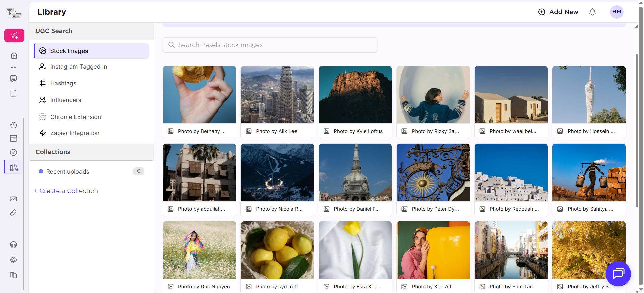Click image icon beside Photo by syd.trgt
This screenshot has height=293, width=644.
click(249, 287)
